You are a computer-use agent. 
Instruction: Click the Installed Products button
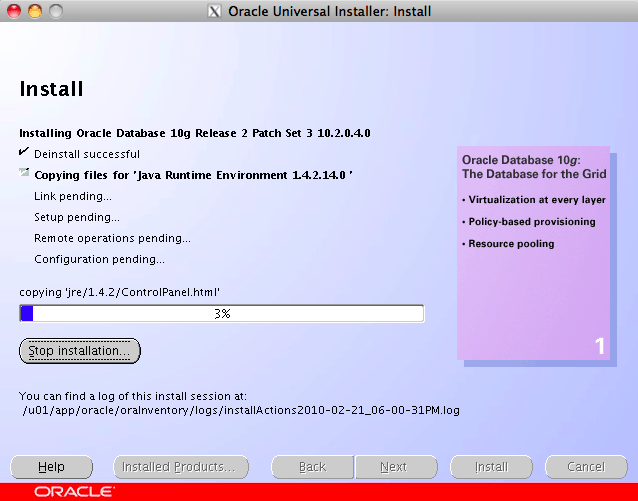178,467
